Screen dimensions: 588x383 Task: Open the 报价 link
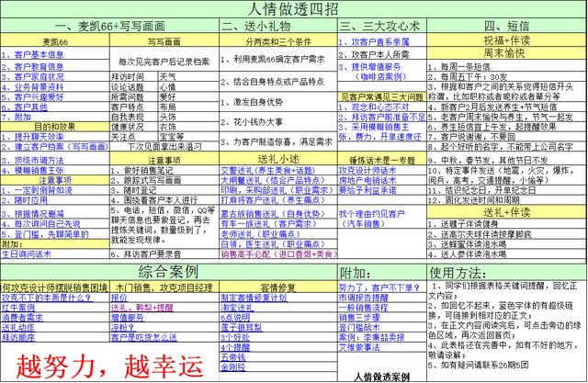(119, 298)
